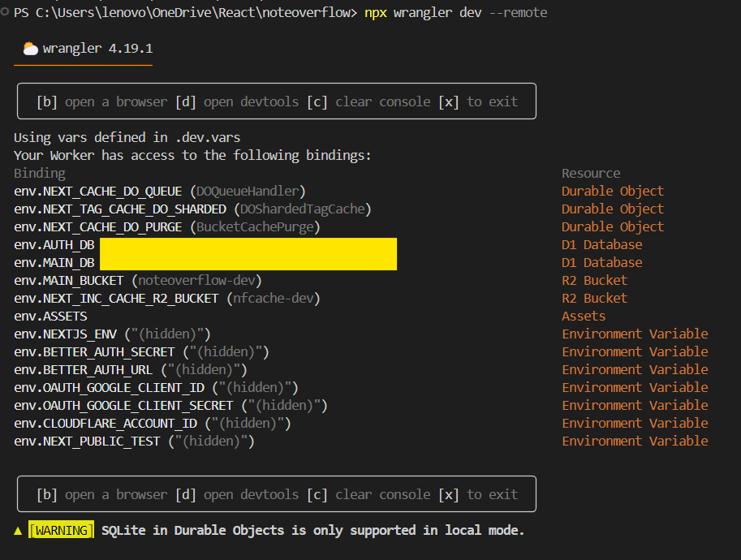Click 'Environment Variable' for NEXT_PUBLIC_TEST row
The width and height of the screenshot is (741, 560).
(x=635, y=442)
